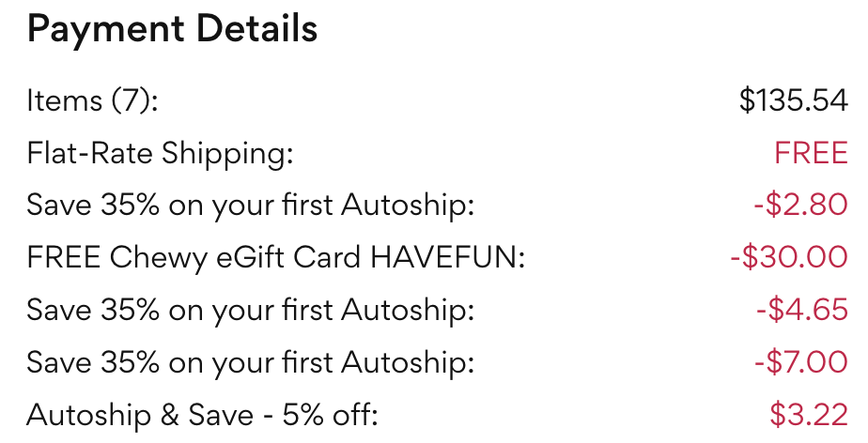Image resolution: width=868 pixels, height=443 pixels.
Task: Click Autoship savings label beside -$7.00
Action: (x=250, y=361)
